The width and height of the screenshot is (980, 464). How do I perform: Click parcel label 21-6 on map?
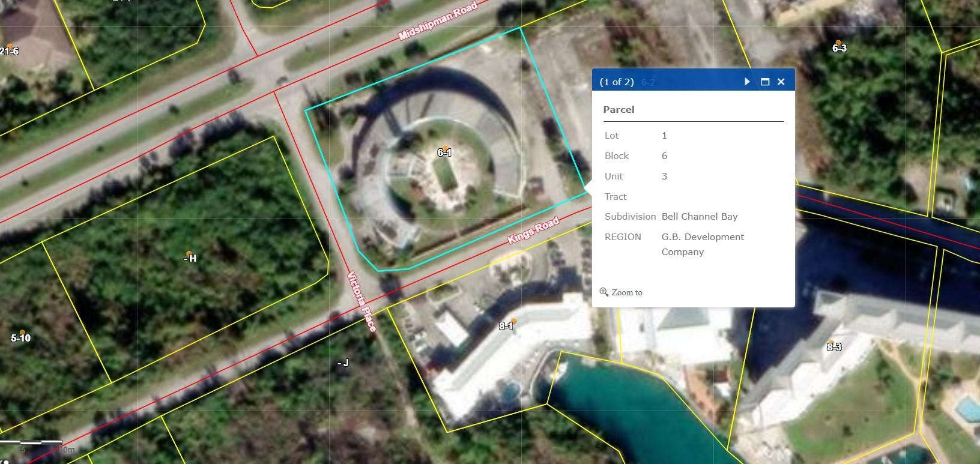click(9, 52)
